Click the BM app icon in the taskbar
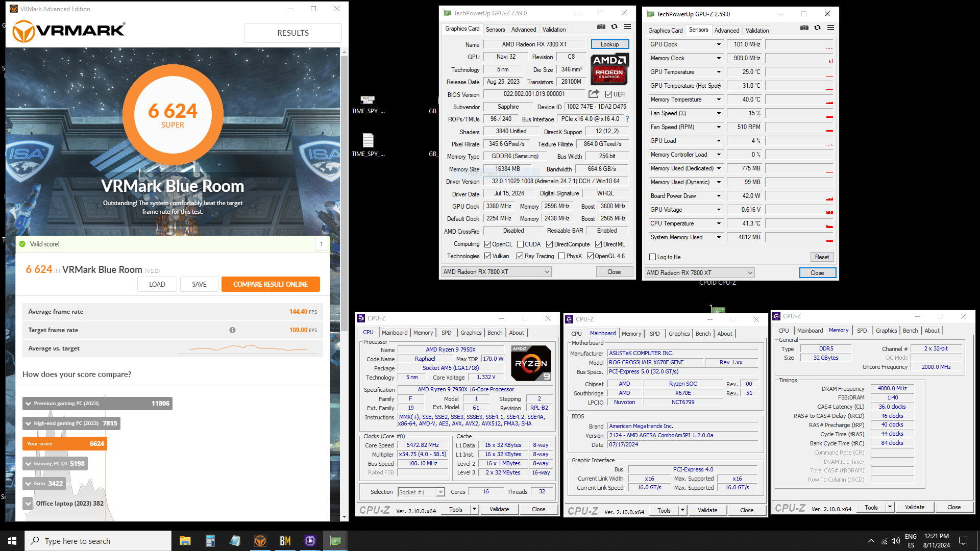980x551 pixels. coord(285,541)
